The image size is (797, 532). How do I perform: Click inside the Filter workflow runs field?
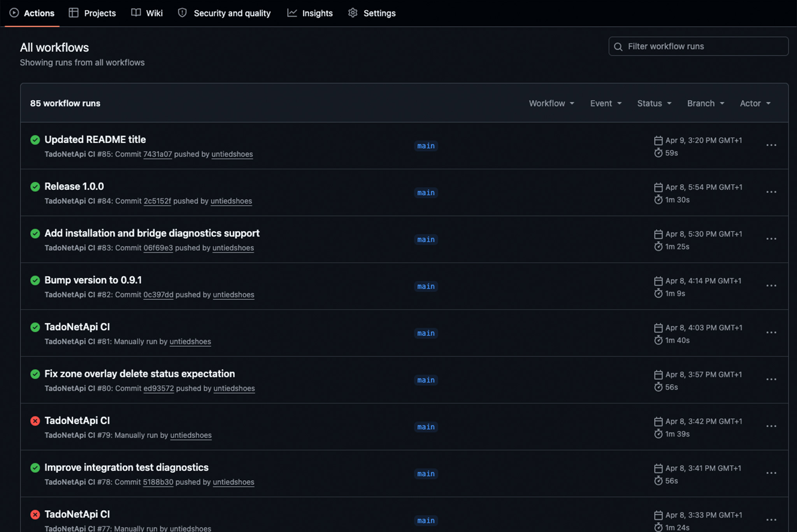coord(697,46)
